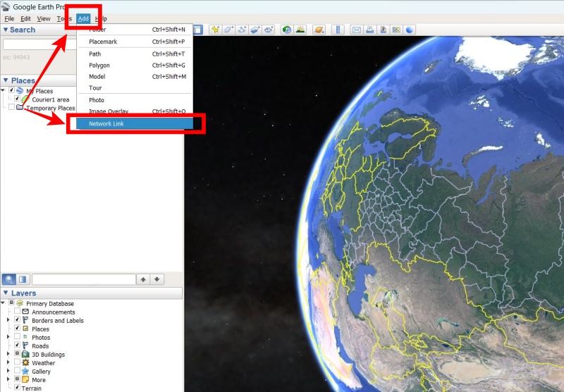Click the move down arrow button

point(157,279)
